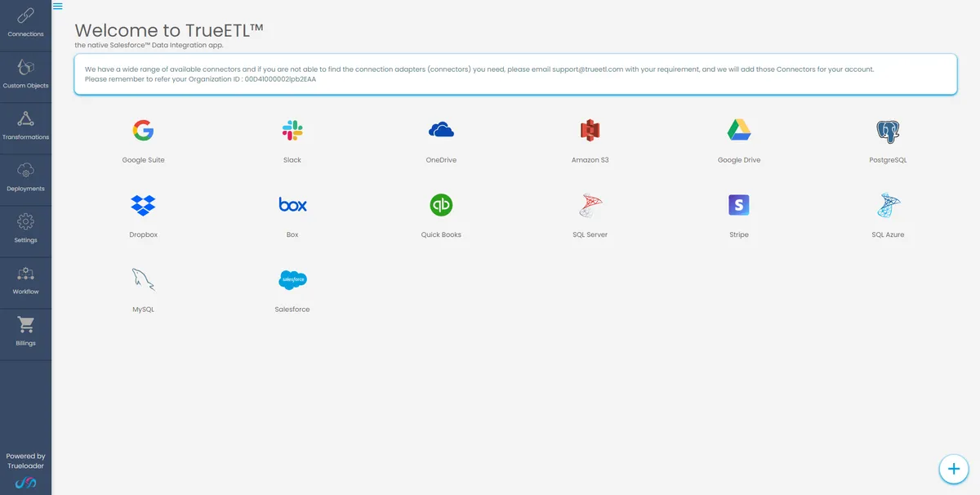Viewport: 980px width, 495px height.
Task: Click the "OneDrive" connector label
Action: tap(441, 160)
